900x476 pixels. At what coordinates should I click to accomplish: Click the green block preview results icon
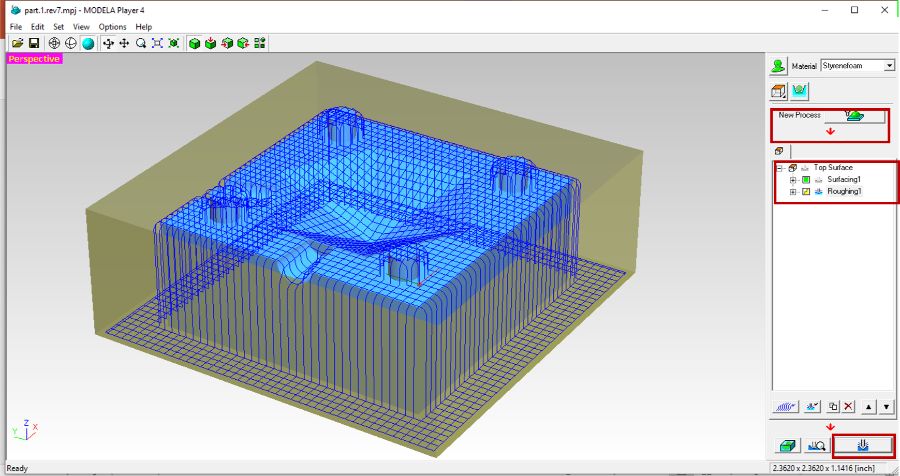(786, 446)
